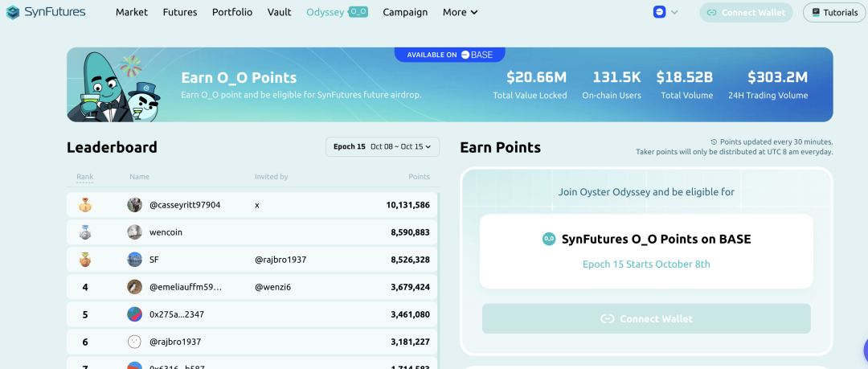Click the Name column header
This screenshot has height=369, width=868.
tap(140, 177)
